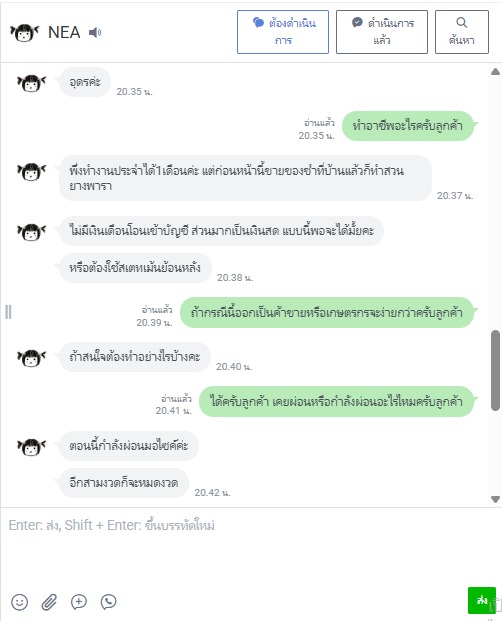Open saved reply plus-bubble icon
Image resolution: width=502 pixels, height=621 pixels.
tap(79, 602)
